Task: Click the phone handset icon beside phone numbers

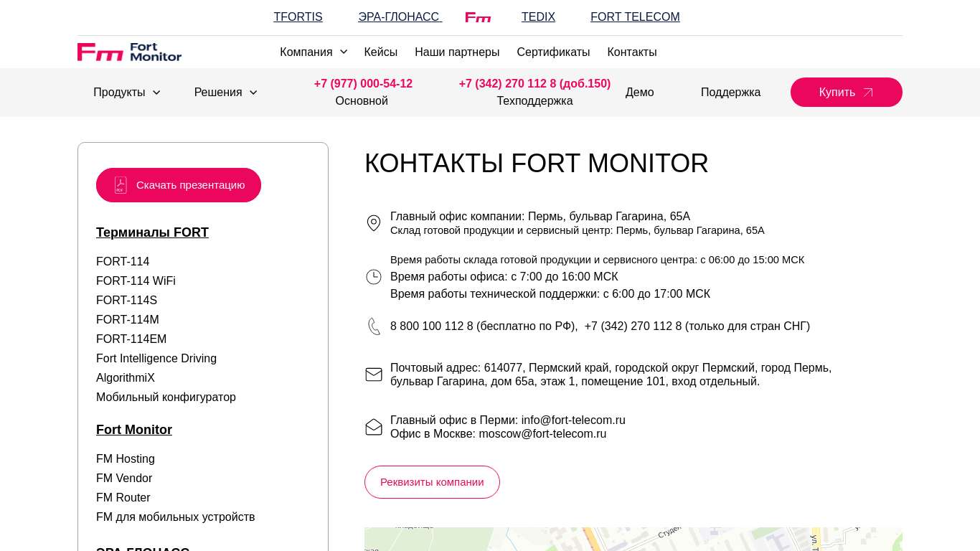Action: [x=374, y=326]
